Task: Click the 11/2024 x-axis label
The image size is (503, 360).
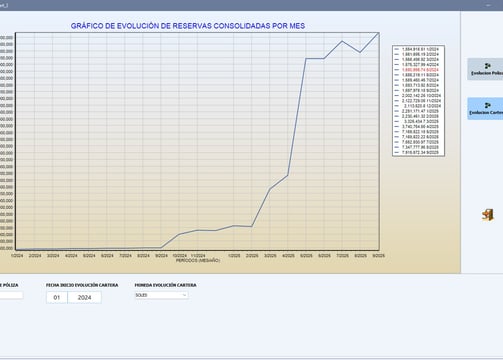Action: pyautogui.click(x=198, y=256)
